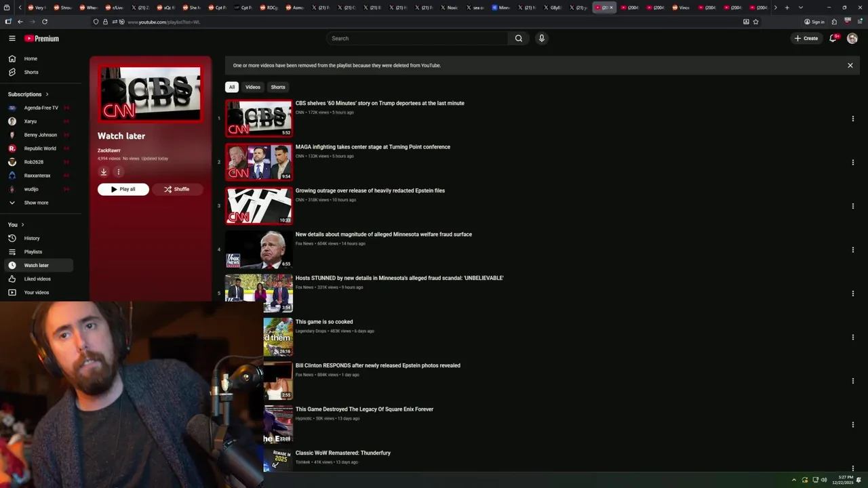Open options for New details Minnesota welfare fraud video
The width and height of the screenshot is (868, 488).
[852, 250]
